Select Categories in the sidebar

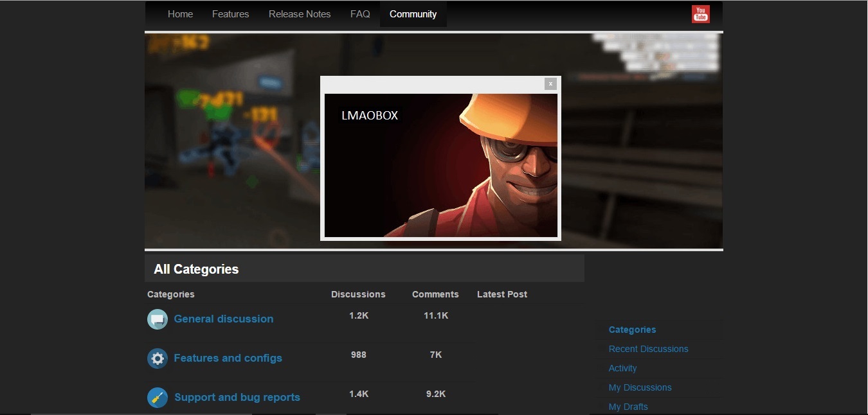tap(632, 330)
